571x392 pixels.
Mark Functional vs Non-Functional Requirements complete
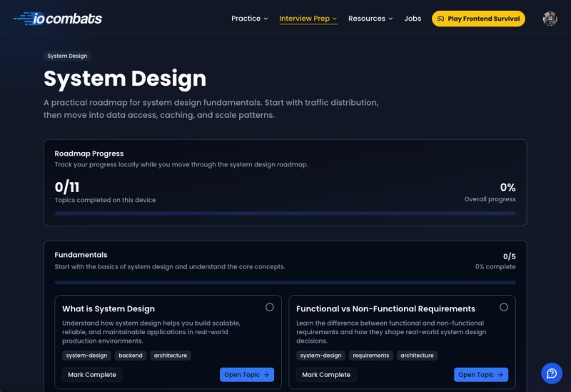(326, 374)
